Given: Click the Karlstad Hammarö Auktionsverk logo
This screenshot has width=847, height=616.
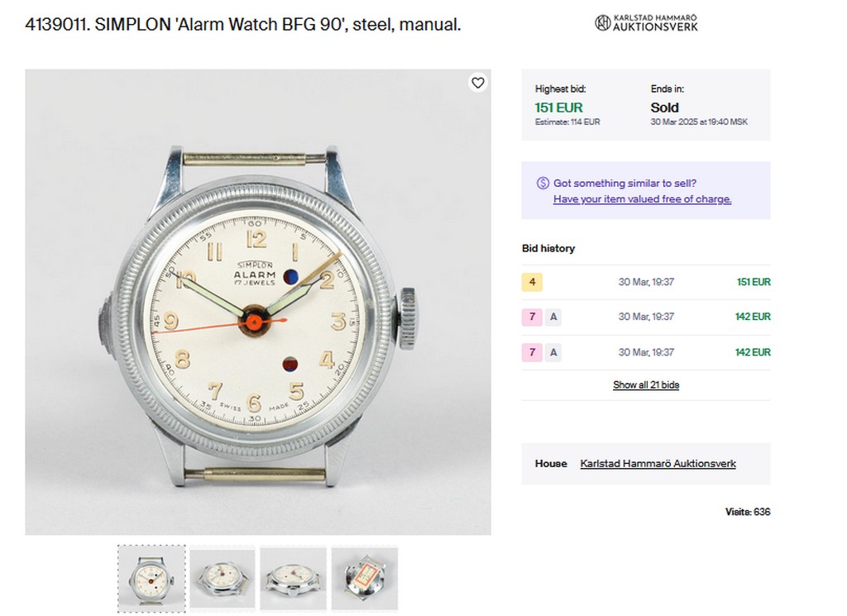Looking at the screenshot, I should point(646,23).
